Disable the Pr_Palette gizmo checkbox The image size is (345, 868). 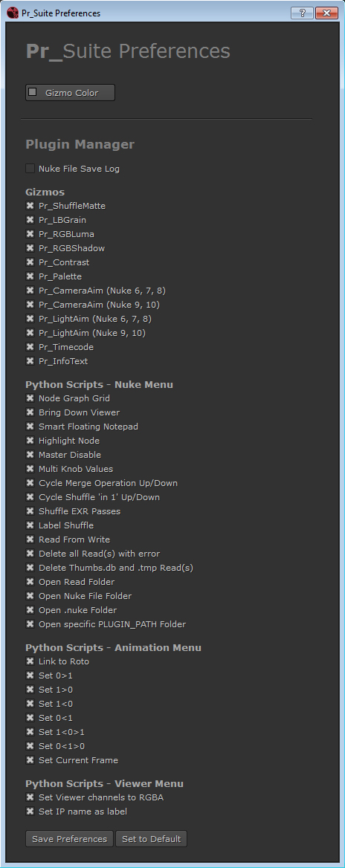[x=30, y=276]
